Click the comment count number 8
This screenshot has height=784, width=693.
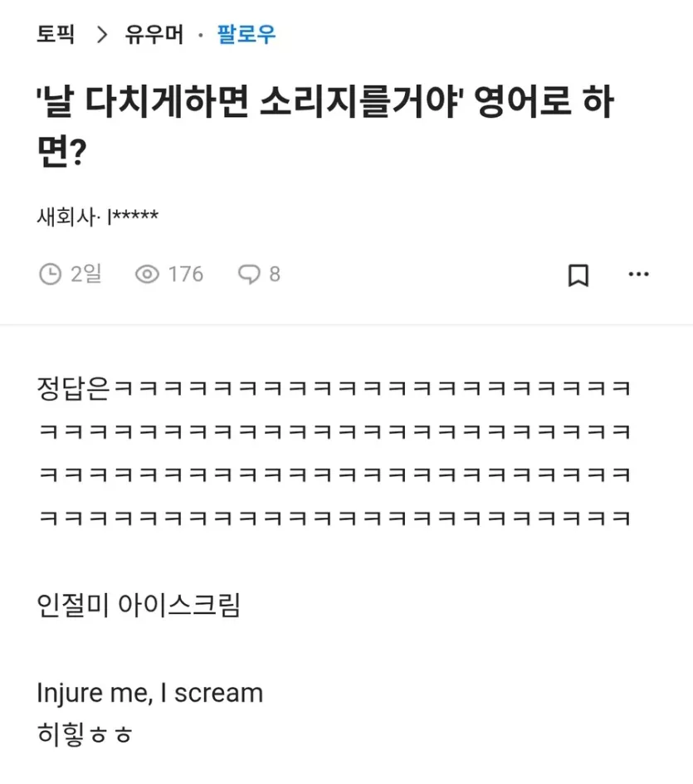(x=275, y=274)
